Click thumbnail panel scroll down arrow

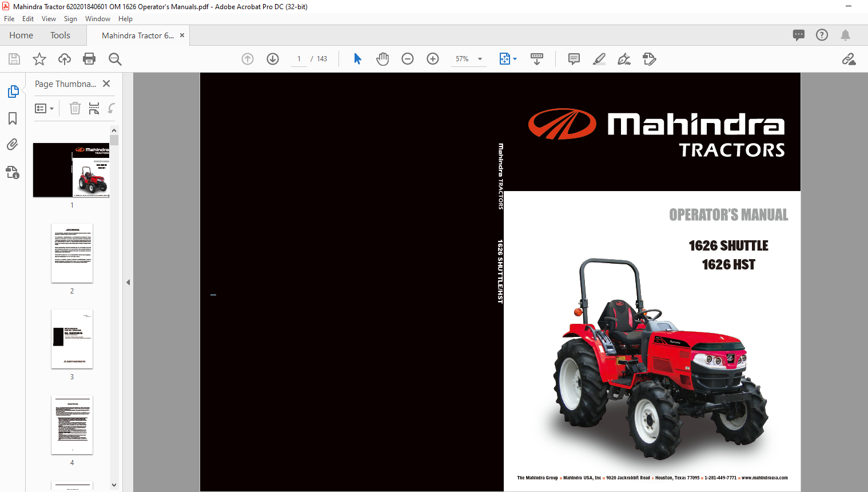tap(114, 485)
